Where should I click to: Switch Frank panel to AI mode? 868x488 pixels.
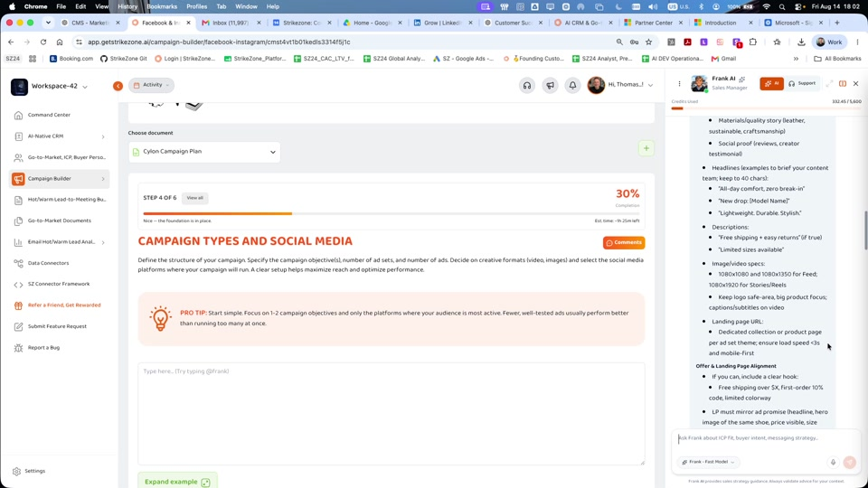coord(771,83)
